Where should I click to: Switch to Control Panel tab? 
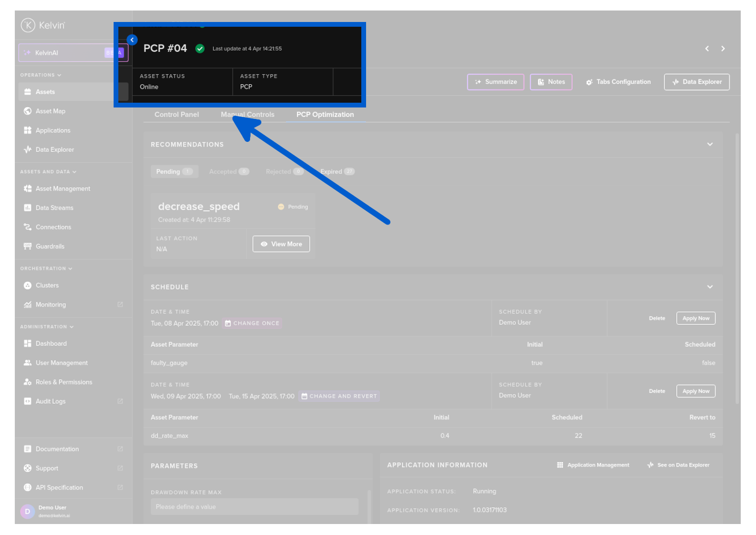177,115
